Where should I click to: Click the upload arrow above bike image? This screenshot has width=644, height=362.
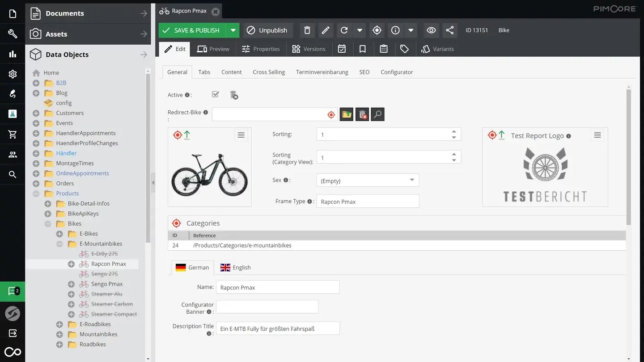187,135
